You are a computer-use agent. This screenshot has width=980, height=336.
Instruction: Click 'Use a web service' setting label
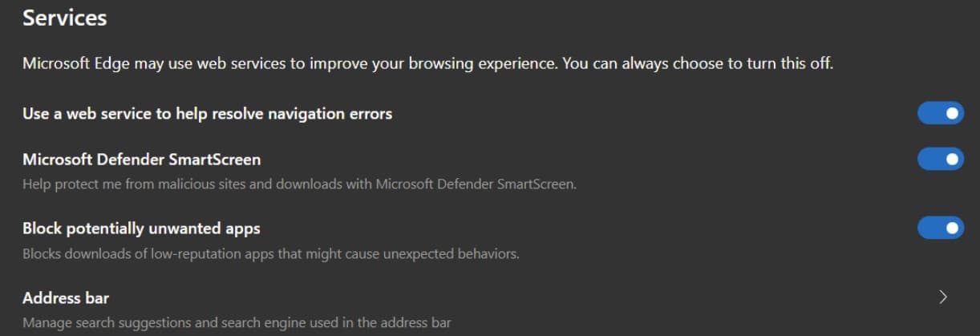tap(207, 114)
